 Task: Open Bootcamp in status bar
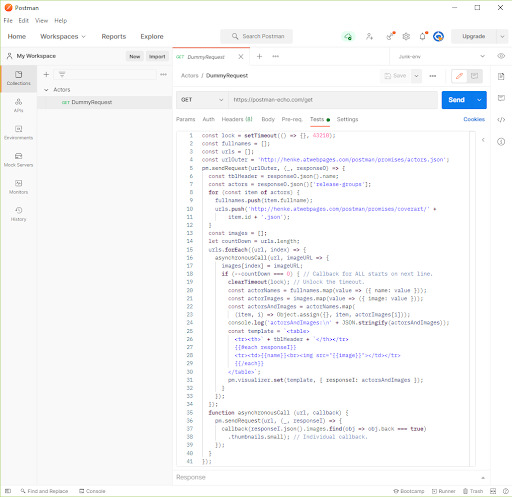coord(409,491)
